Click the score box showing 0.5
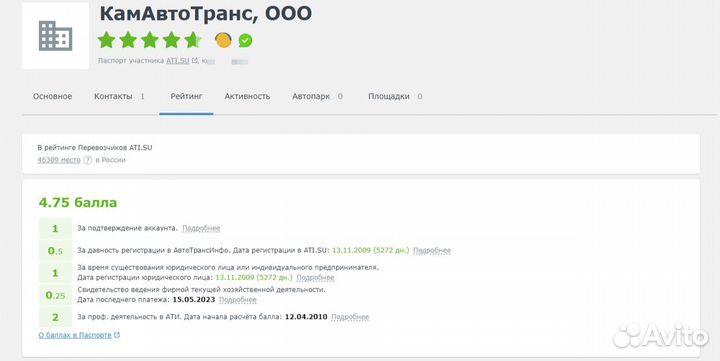Screen dimensions: 720x361 point(55,251)
